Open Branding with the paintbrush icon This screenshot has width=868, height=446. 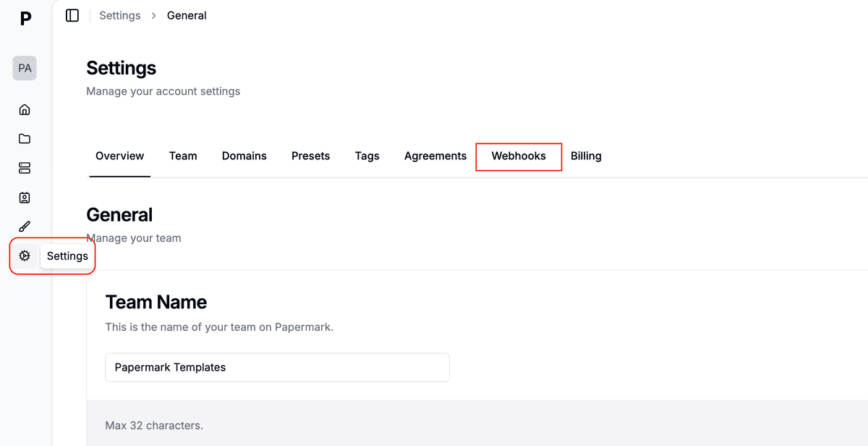[x=25, y=226]
